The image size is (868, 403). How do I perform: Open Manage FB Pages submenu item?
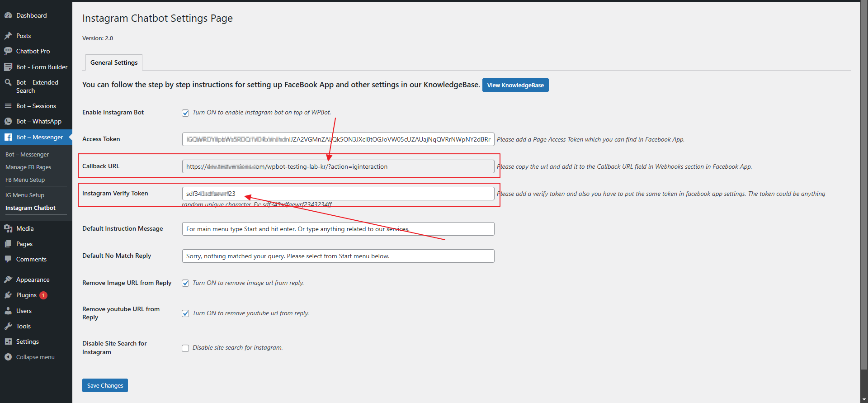pyautogui.click(x=28, y=167)
